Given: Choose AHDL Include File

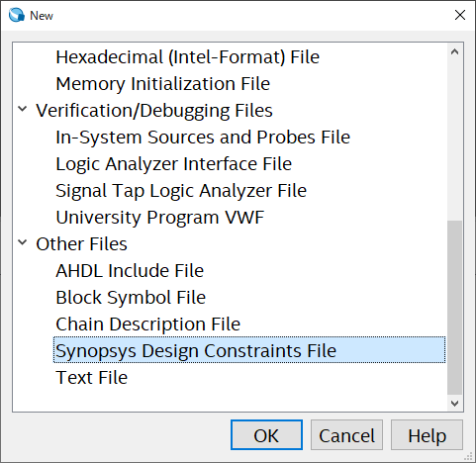Looking at the screenshot, I should (x=130, y=271).
